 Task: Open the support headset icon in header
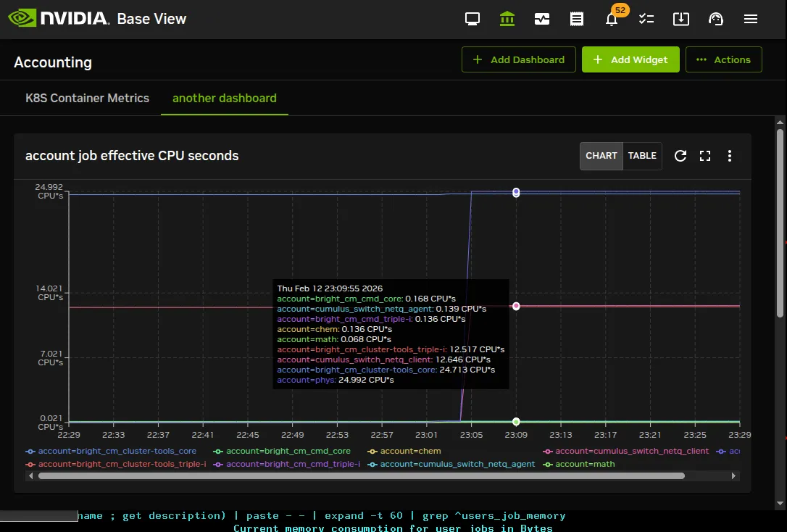716,19
